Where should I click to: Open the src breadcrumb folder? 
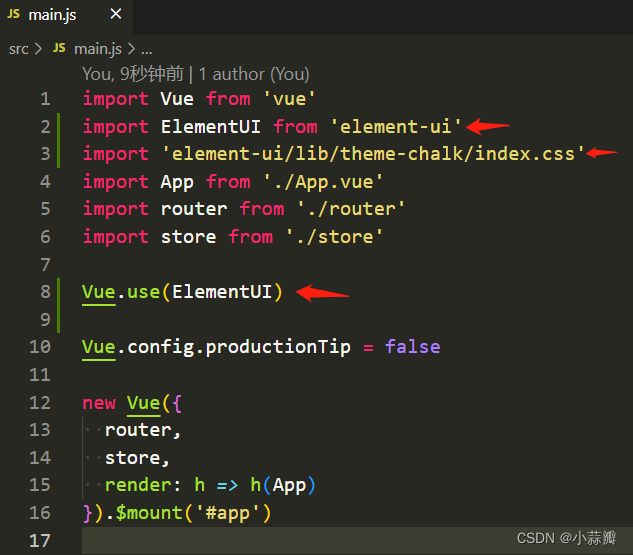pyautogui.click(x=19, y=49)
